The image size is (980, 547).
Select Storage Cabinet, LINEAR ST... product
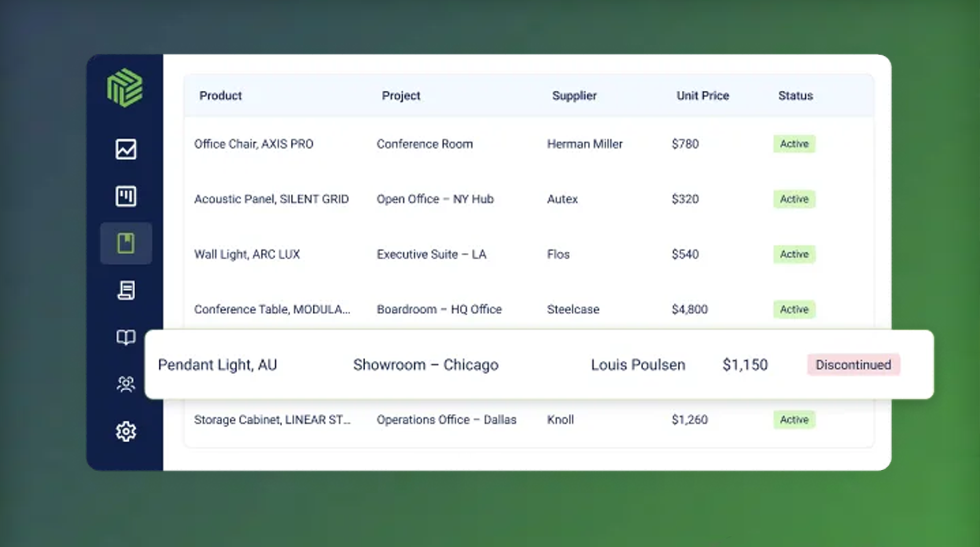272,420
